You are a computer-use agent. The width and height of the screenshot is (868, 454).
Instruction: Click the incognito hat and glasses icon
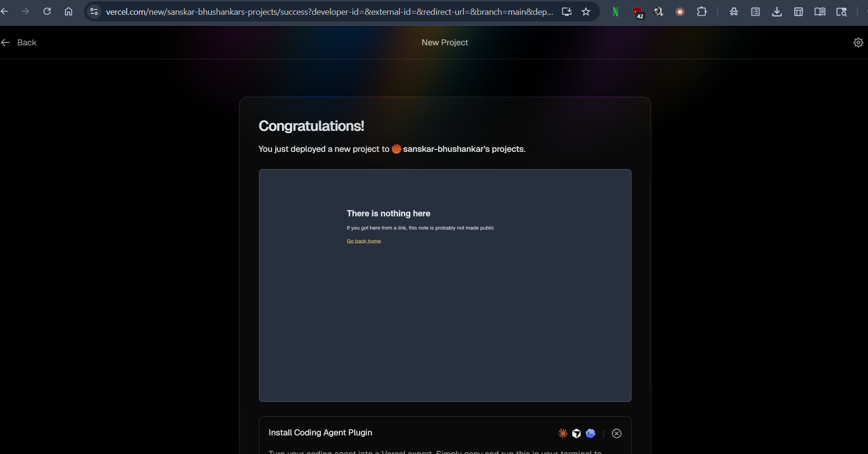tap(734, 12)
